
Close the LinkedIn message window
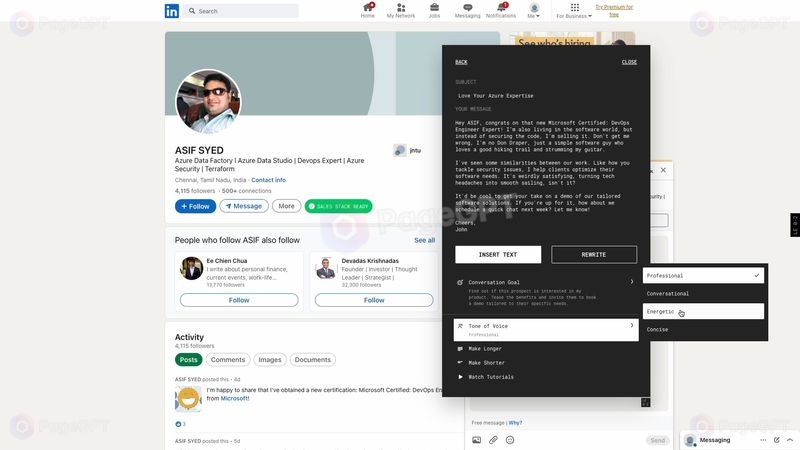click(x=663, y=170)
